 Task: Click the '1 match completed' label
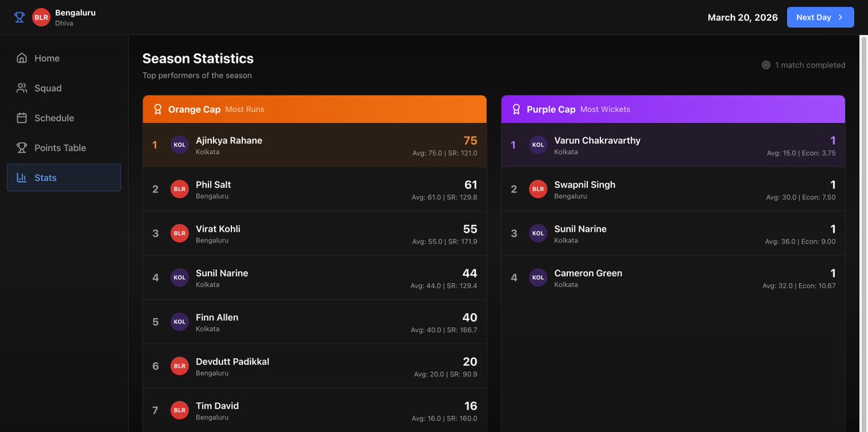[810, 65]
